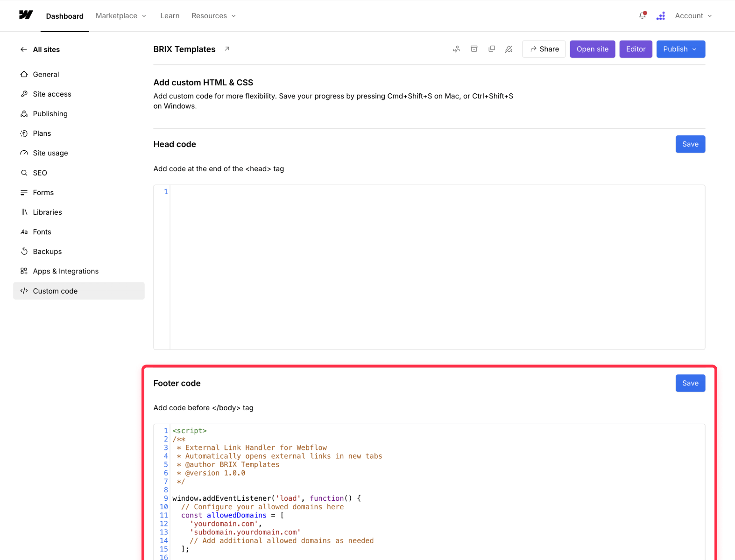735x560 pixels.
Task: Click the Libraries books icon
Action: [x=24, y=212]
